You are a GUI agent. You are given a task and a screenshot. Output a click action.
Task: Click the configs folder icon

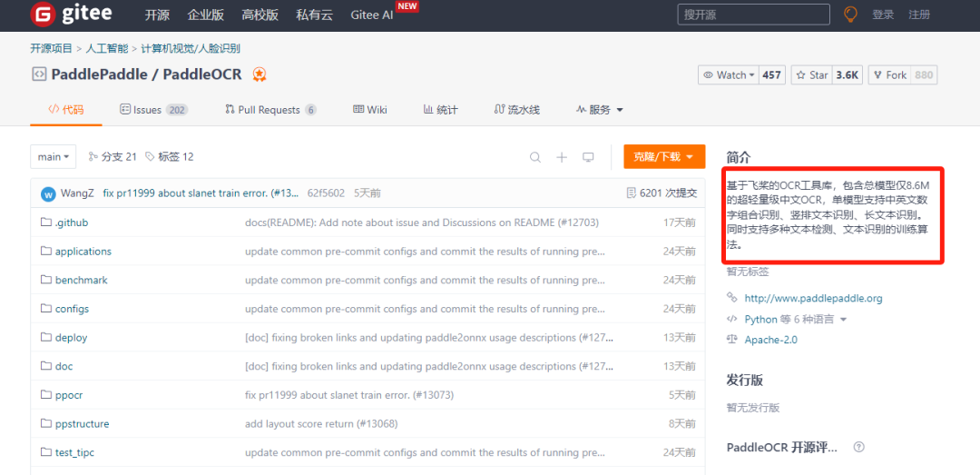coord(45,309)
